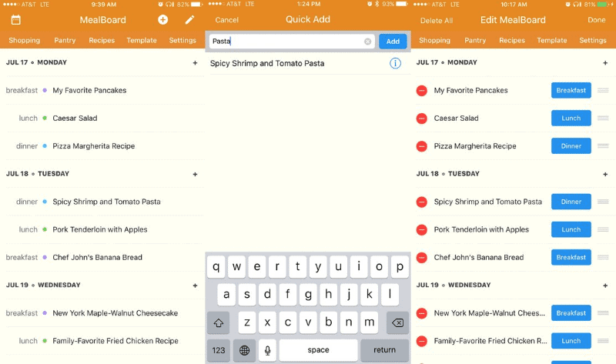Tap plus next to JUL 19 Wednesday in MealBoard
This screenshot has height=364, width=616.
click(x=195, y=286)
